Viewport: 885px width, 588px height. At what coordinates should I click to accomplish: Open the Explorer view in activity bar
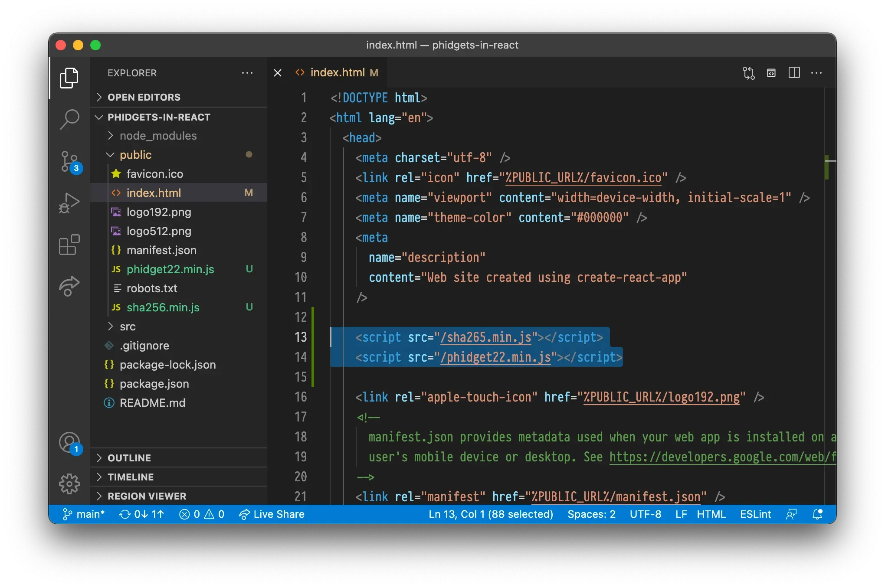click(69, 78)
